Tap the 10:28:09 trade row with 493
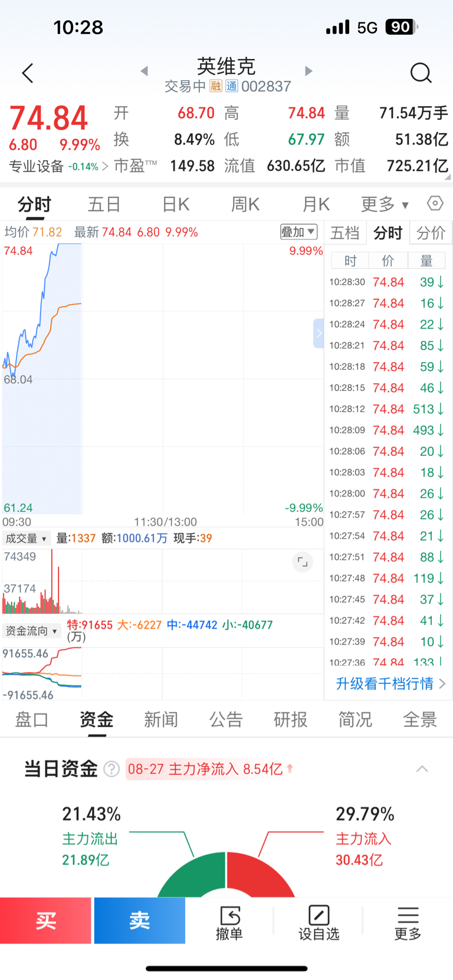This screenshot has width=453, height=980. pos(387,430)
